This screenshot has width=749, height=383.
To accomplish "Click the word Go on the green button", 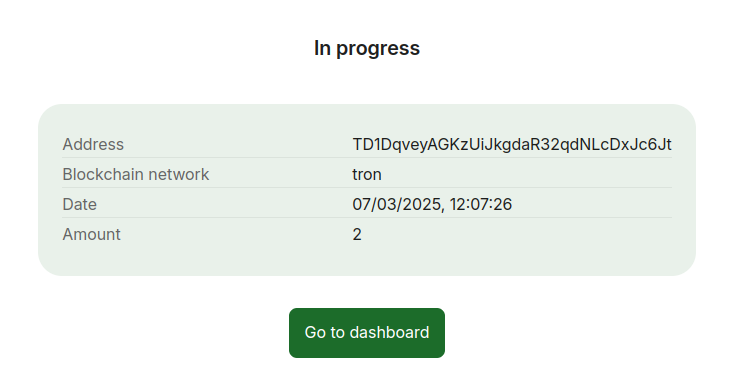I will [x=314, y=332].
